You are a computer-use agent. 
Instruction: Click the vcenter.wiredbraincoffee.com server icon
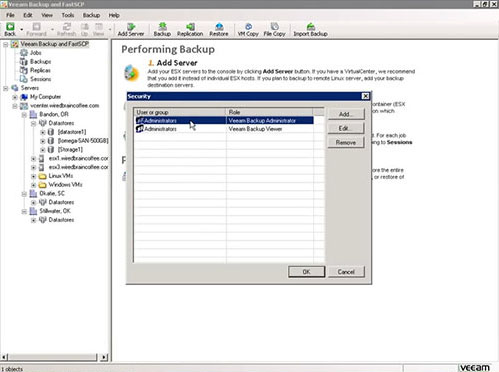[24, 106]
